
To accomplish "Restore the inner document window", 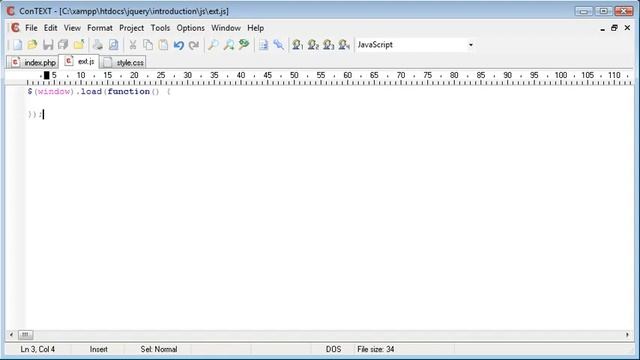I will [614, 28].
